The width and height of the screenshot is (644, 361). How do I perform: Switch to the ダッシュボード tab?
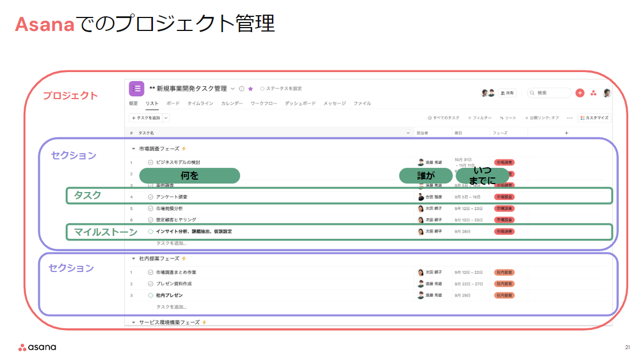[300, 102]
